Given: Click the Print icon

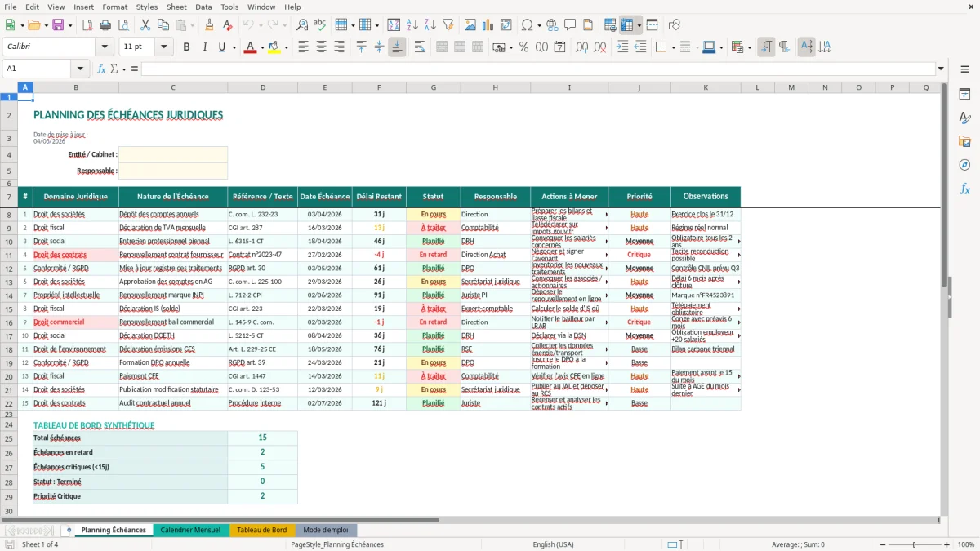Looking at the screenshot, I should tap(105, 25).
